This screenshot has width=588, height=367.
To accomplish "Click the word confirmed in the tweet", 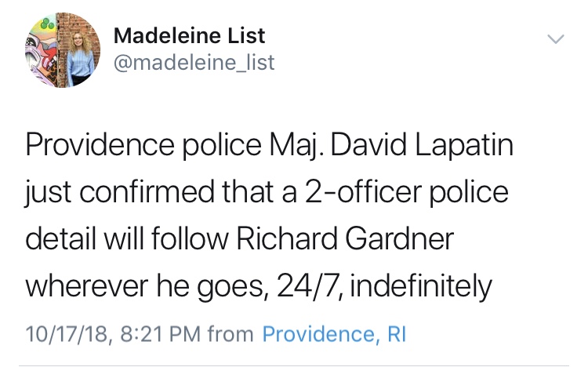I will [x=147, y=192].
